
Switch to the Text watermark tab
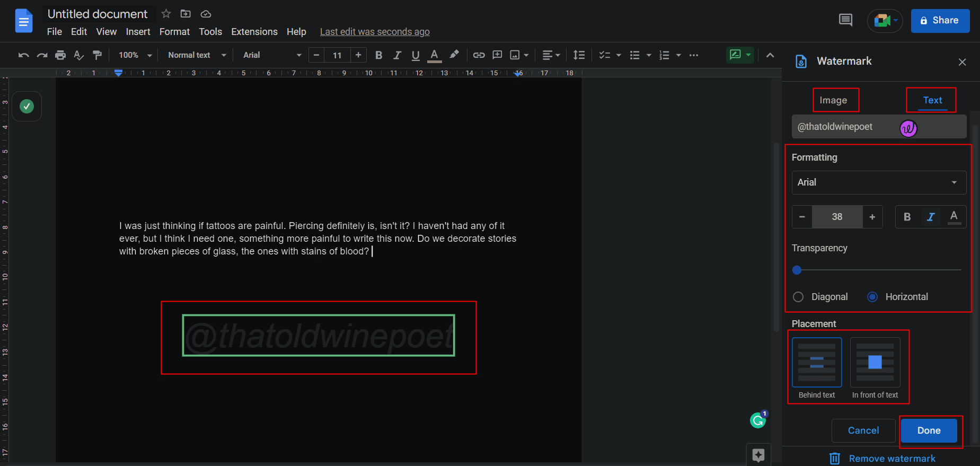click(932, 100)
